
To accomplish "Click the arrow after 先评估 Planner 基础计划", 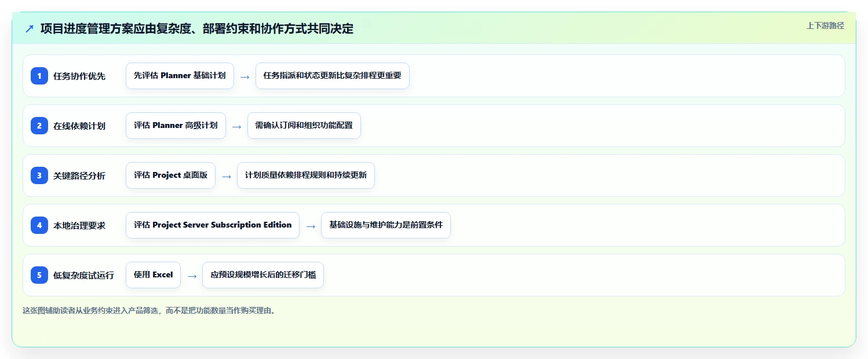I will 245,76.
